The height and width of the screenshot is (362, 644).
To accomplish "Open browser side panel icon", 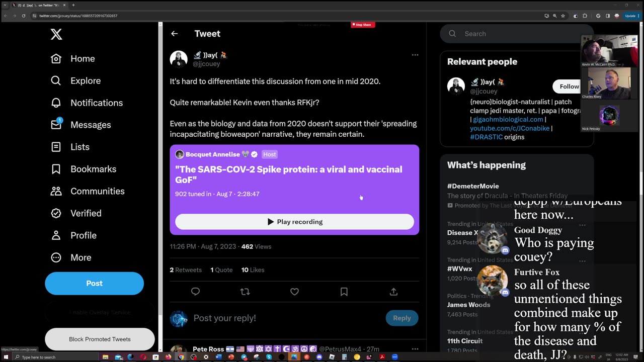I will click(x=607, y=16).
